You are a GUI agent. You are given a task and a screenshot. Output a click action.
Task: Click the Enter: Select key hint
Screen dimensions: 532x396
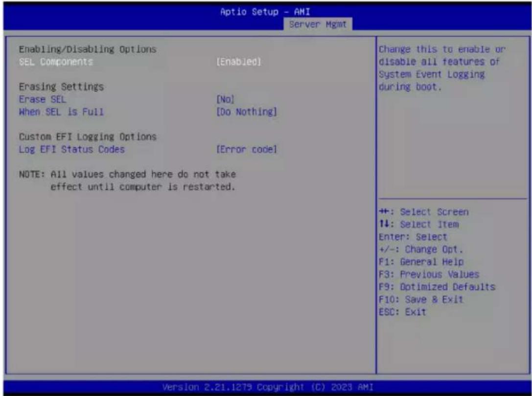[x=413, y=237]
